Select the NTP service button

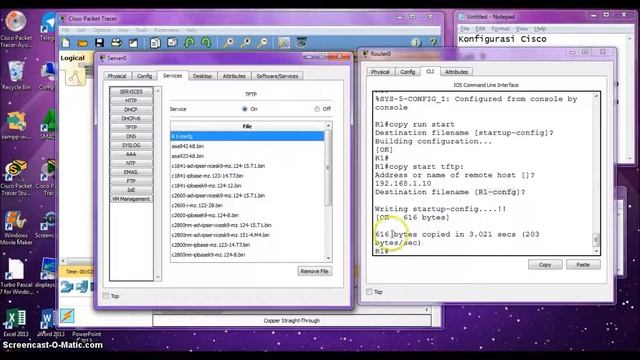click(131, 163)
